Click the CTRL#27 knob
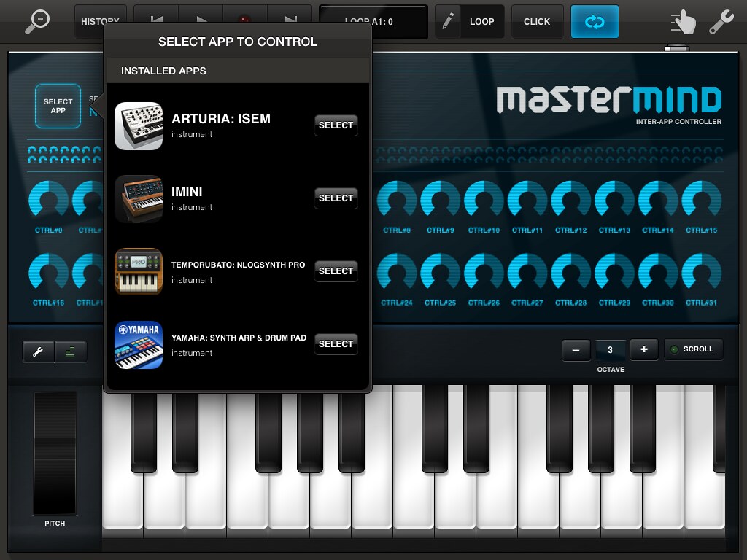Viewport: 747px width, 560px height. [527, 273]
